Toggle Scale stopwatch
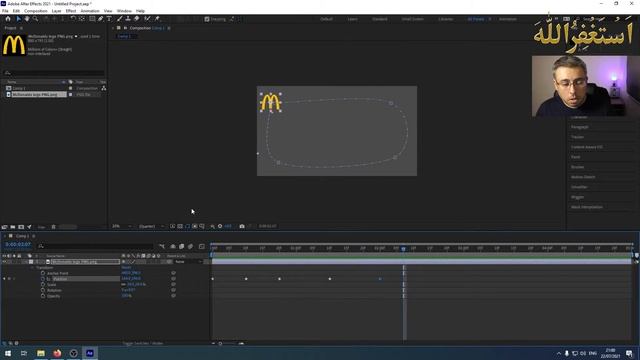 [x=43, y=284]
